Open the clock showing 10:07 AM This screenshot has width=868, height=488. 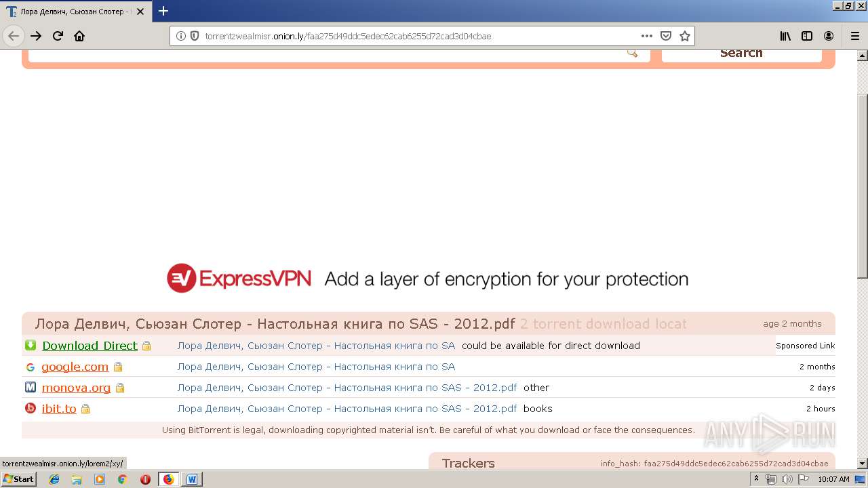pos(833,479)
